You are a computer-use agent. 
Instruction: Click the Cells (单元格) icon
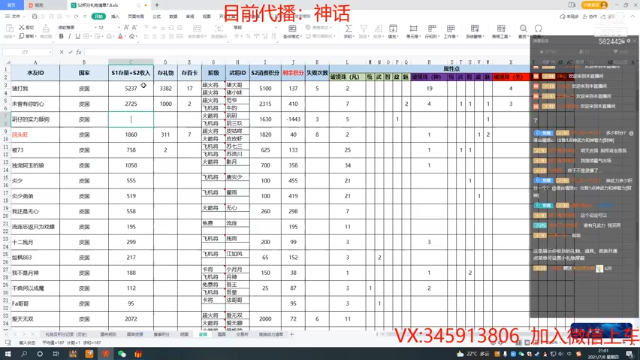[413, 28]
